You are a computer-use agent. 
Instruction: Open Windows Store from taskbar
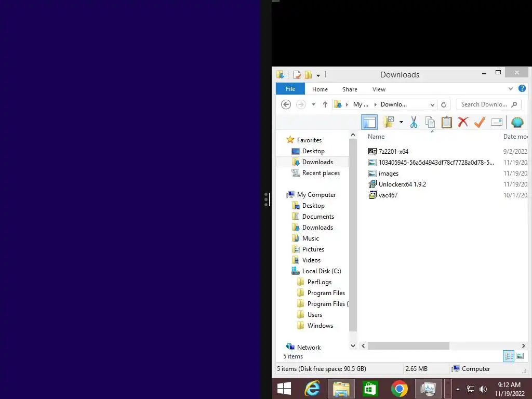tap(370, 389)
